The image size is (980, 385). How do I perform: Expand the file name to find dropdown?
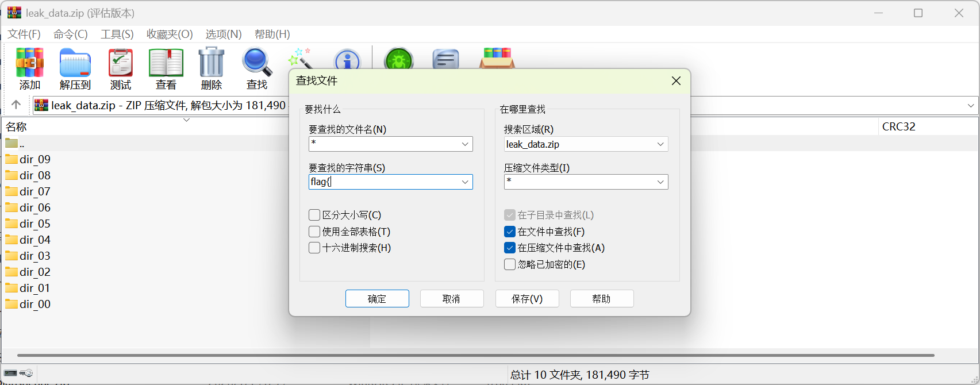(465, 144)
